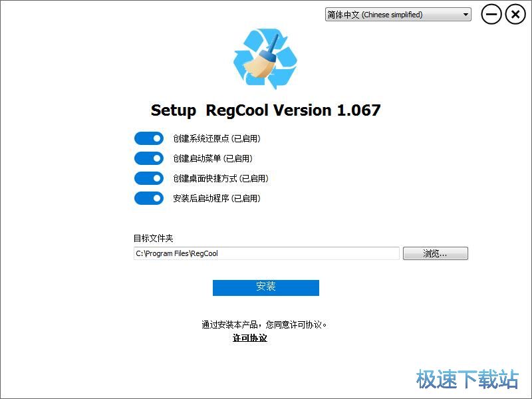Click the 安装后启动程序 (已启用) label

(x=217, y=198)
